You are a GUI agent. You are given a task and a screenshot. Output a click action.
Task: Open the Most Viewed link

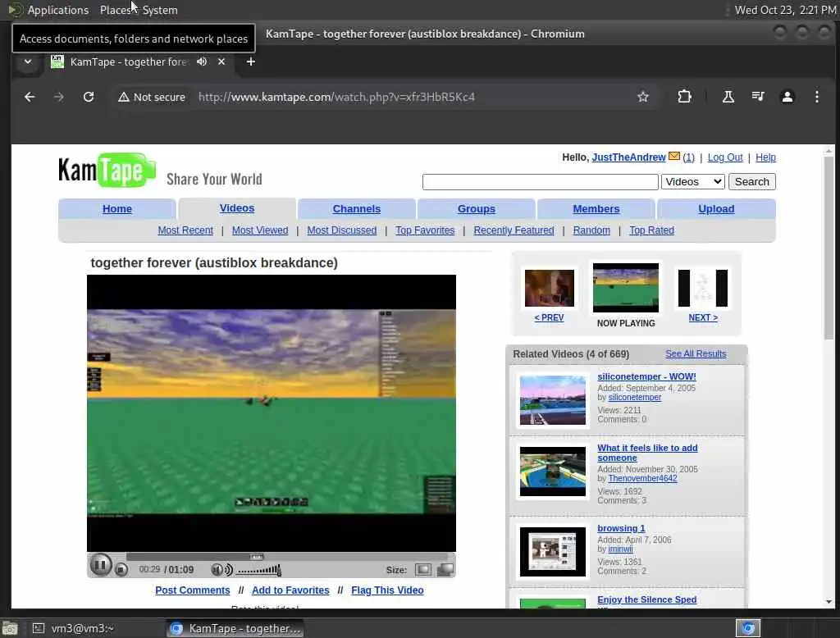[260, 230]
